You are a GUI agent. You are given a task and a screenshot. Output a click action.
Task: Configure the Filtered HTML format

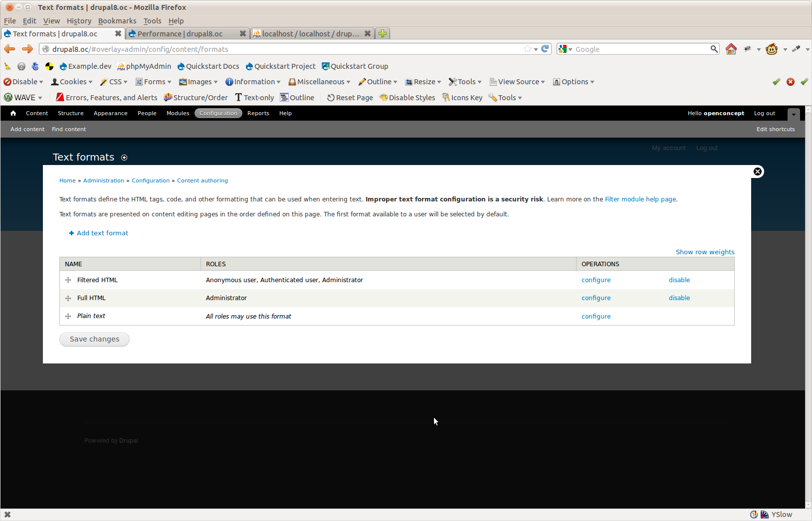596,280
